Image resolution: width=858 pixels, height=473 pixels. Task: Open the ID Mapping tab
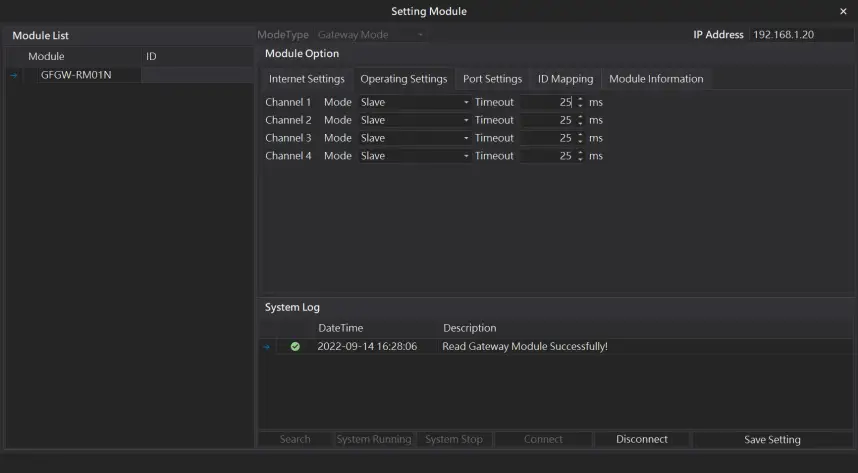tap(565, 79)
